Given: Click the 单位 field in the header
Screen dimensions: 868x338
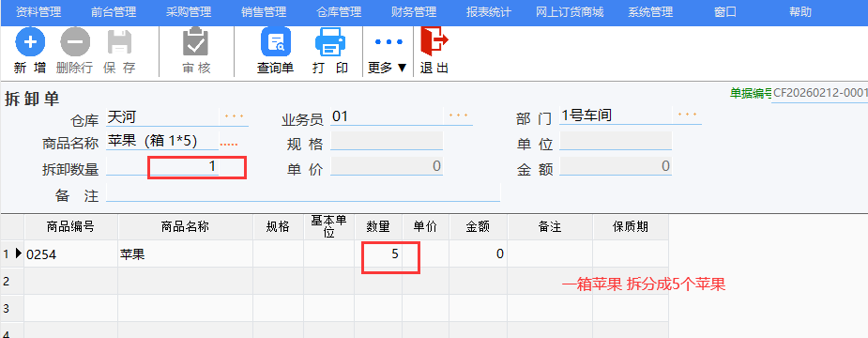Looking at the screenshot, I should [x=616, y=141].
